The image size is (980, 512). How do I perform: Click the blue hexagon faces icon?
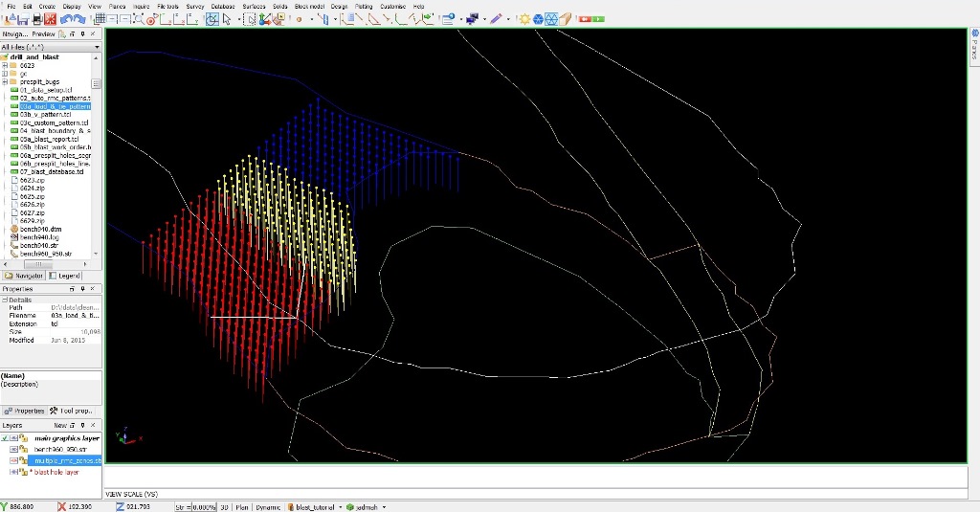538,19
